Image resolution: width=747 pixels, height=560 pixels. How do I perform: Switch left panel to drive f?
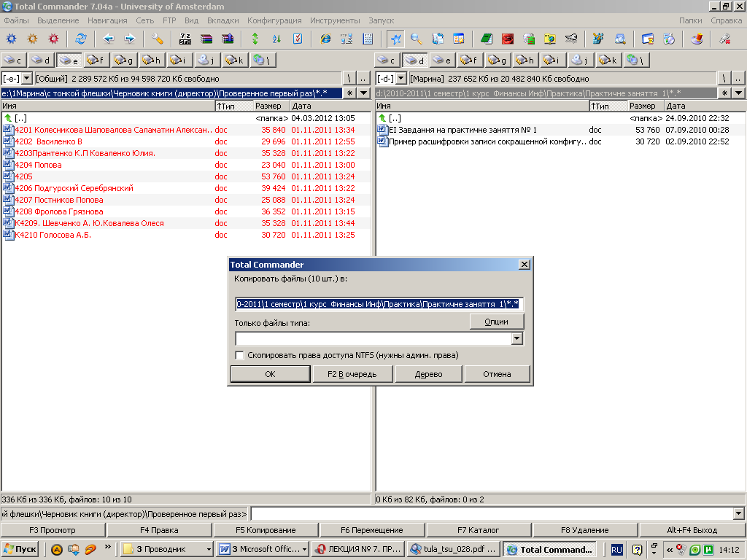point(96,60)
